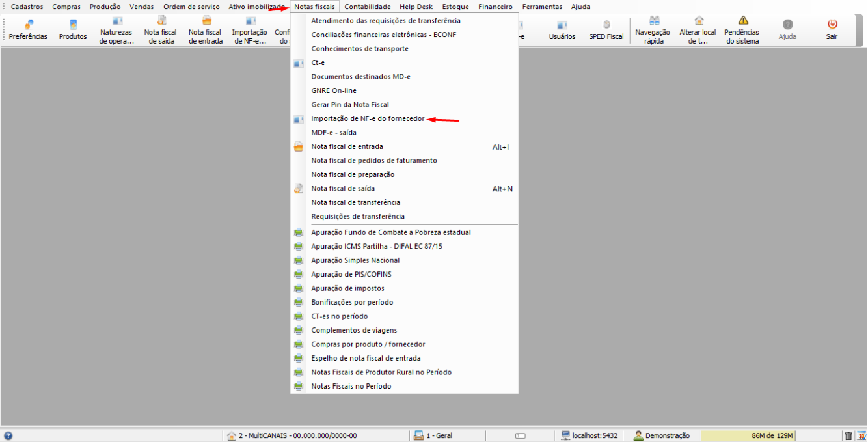Viewport: 868px width, 442px height.
Task: Select Apuração de PIS/COFINS report
Action: tap(351, 274)
